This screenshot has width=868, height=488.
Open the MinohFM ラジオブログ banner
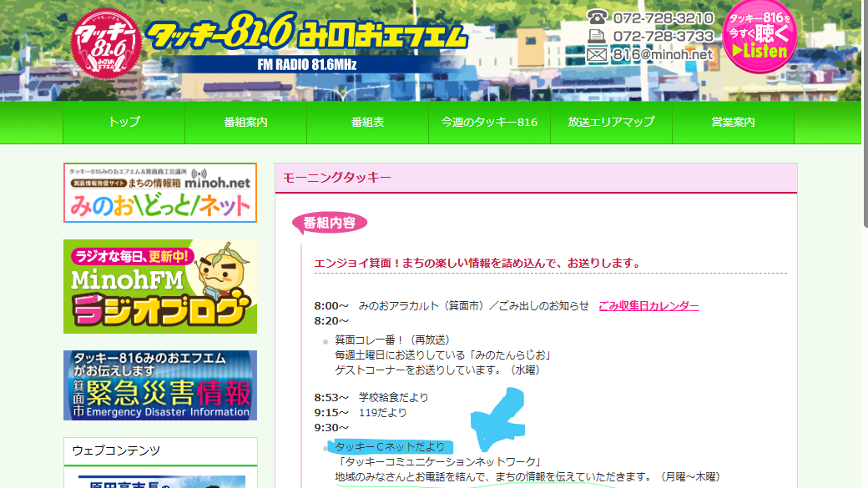coord(160,287)
